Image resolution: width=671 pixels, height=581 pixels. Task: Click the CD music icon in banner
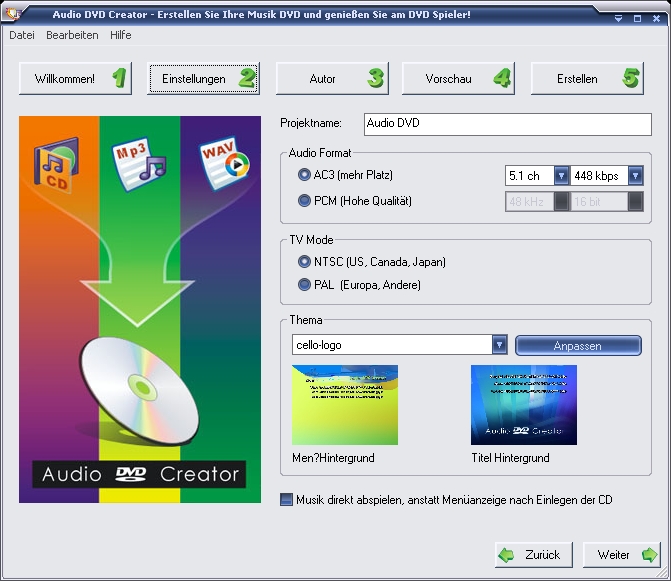[x=56, y=165]
